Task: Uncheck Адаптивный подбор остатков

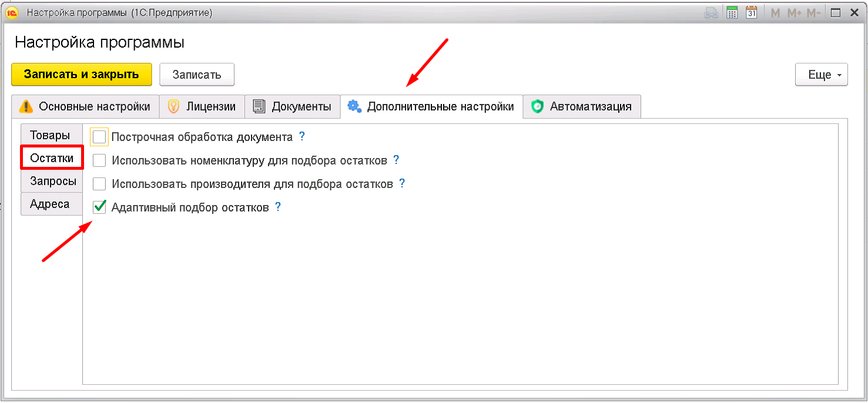Action: (x=99, y=207)
